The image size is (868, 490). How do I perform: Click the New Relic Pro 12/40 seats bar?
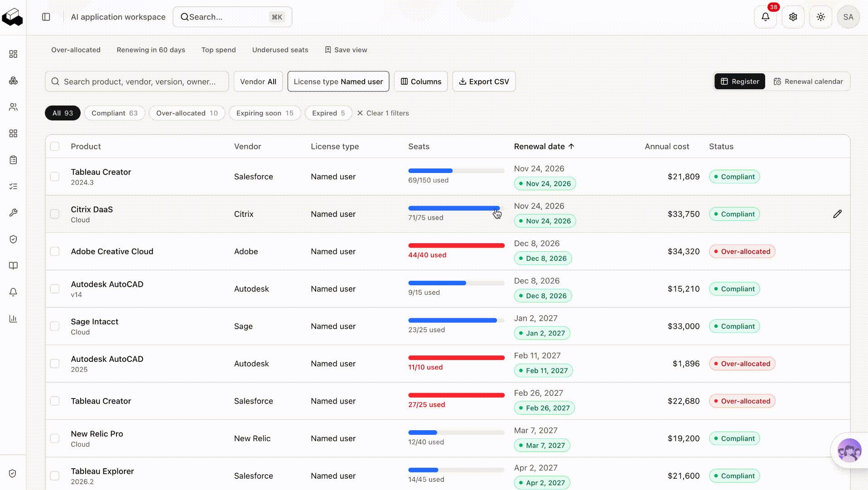point(456,432)
